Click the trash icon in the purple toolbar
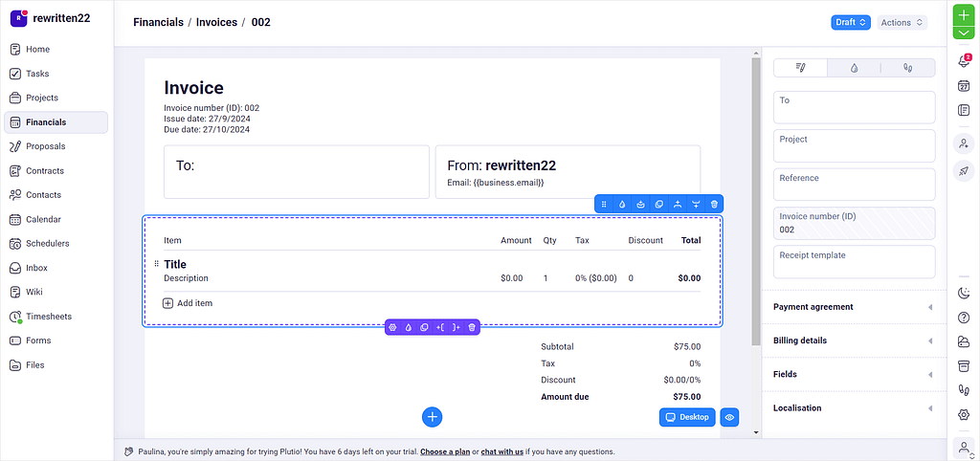 click(472, 327)
